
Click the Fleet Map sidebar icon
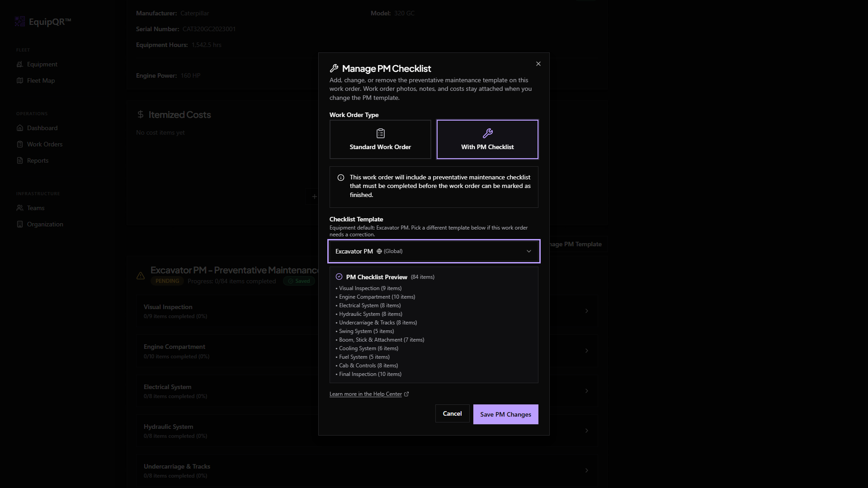pyautogui.click(x=19, y=80)
